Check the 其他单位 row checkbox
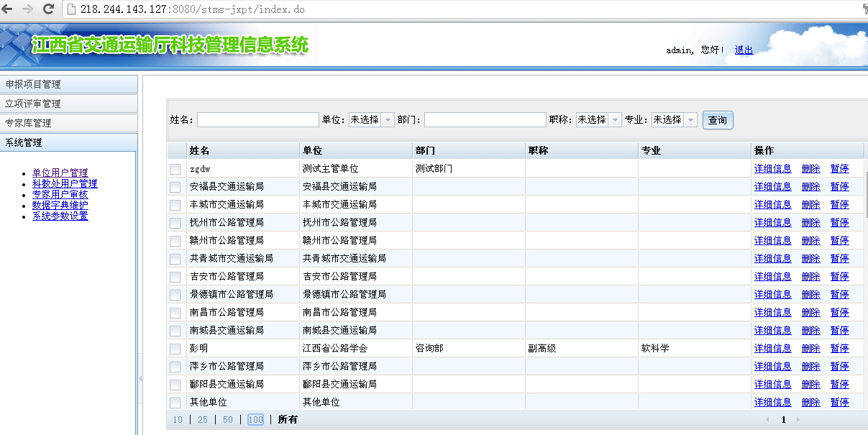Screen dimensions: 868x435 click(175, 403)
